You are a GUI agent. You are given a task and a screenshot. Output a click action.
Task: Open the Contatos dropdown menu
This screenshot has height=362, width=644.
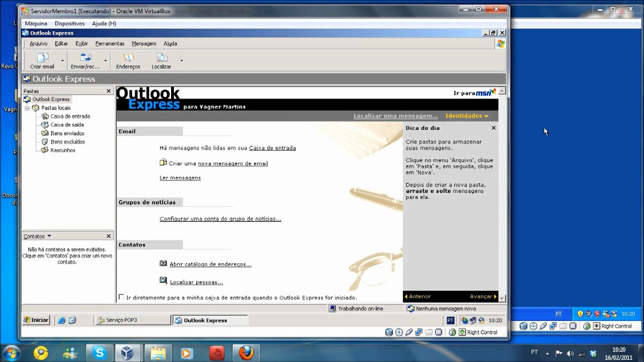37,236
